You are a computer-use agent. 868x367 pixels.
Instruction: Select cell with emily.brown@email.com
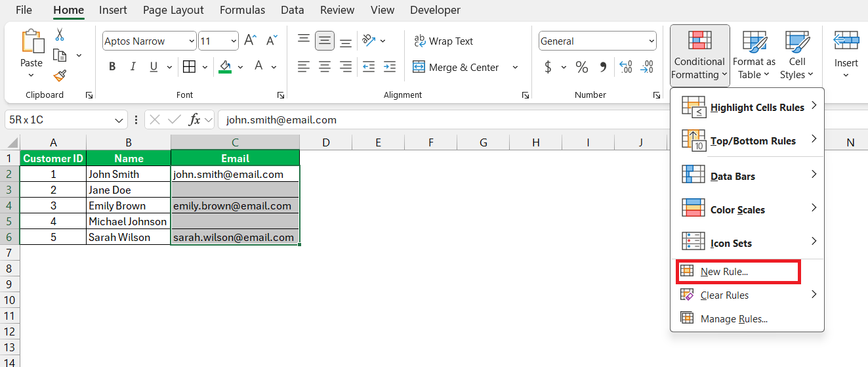coord(235,205)
